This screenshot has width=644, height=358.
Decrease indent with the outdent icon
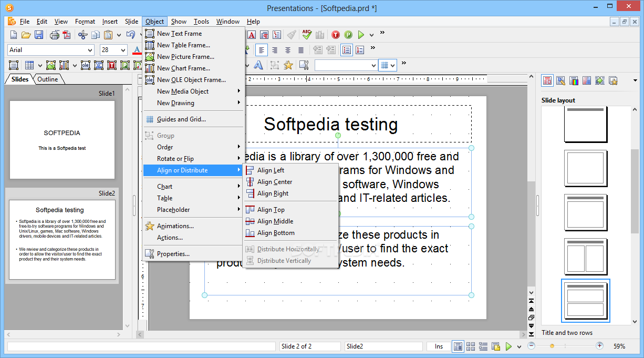point(318,50)
